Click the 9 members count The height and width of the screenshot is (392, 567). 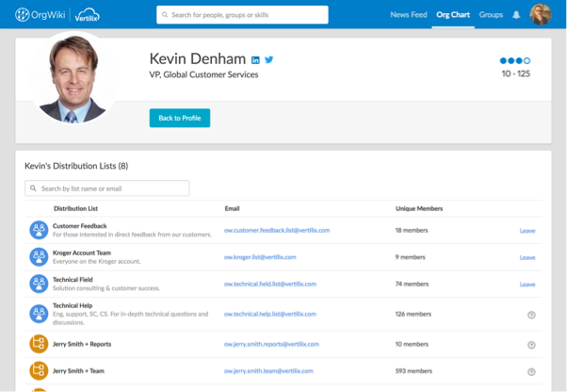click(x=411, y=257)
